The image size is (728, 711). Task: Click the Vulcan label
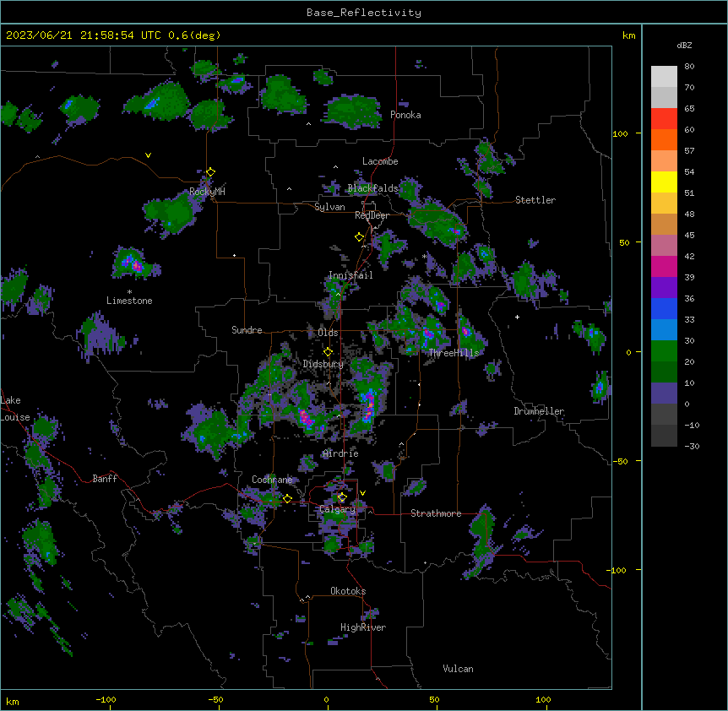(458, 669)
